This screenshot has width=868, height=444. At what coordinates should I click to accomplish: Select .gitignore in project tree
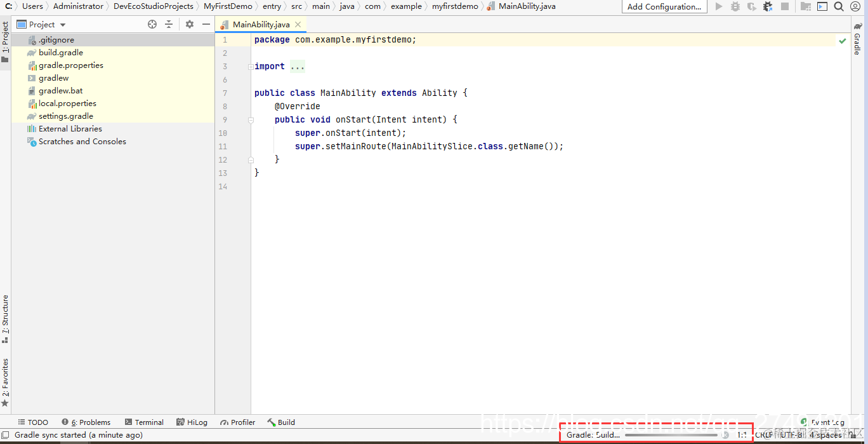[x=113, y=40]
